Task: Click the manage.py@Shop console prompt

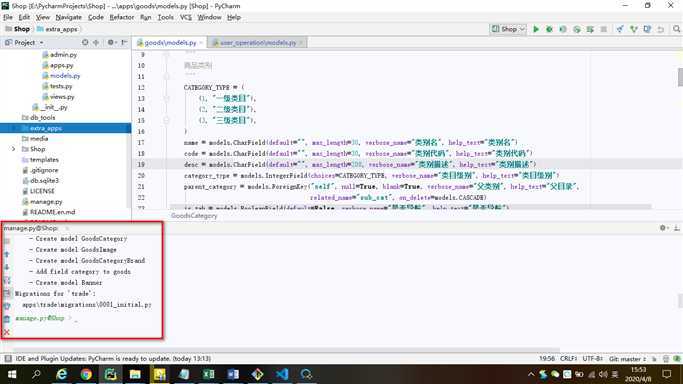Action: [40, 318]
